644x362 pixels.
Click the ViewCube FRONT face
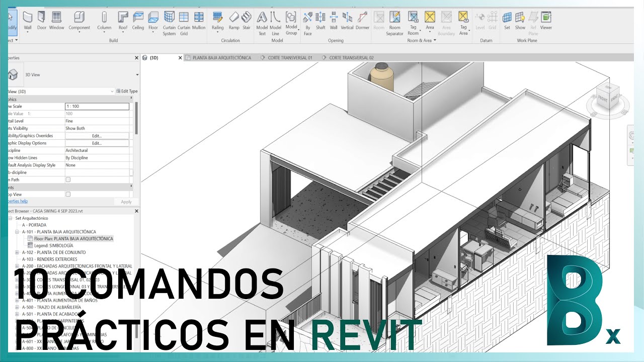pos(603,100)
